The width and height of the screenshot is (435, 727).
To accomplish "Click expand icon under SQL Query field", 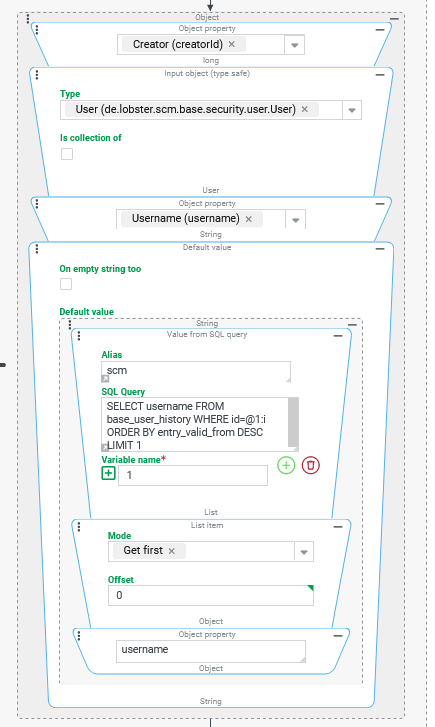I will pyautogui.click(x=105, y=447).
